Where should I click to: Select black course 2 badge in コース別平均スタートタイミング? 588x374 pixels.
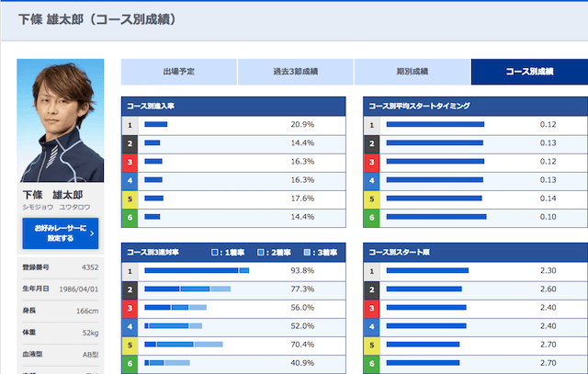(373, 143)
